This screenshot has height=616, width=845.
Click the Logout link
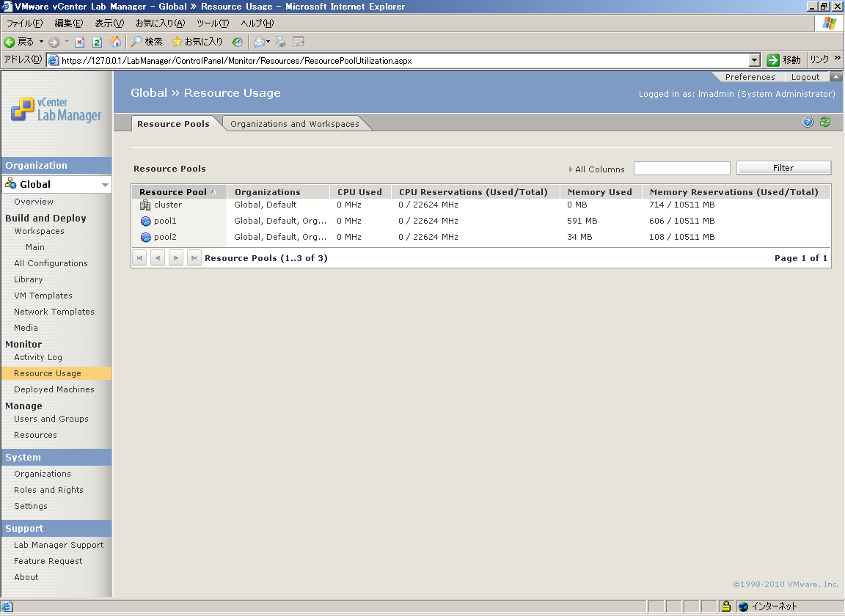(x=805, y=77)
